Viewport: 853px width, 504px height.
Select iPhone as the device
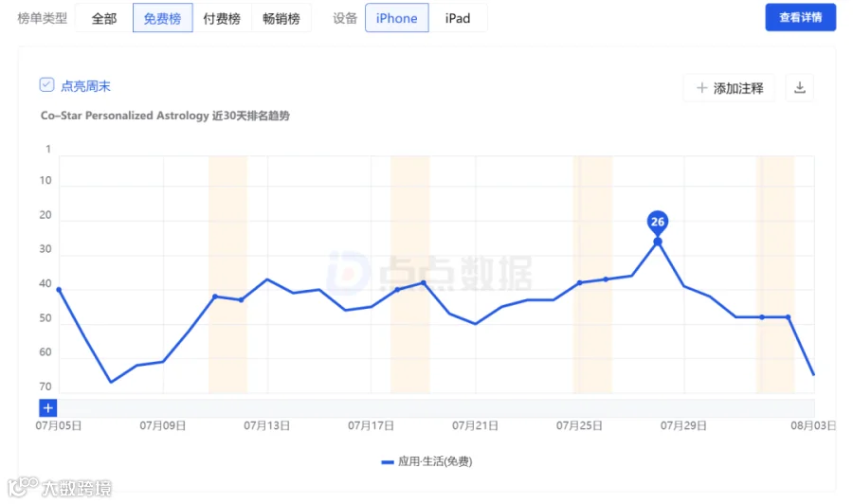pyautogui.click(x=396, y=18)
